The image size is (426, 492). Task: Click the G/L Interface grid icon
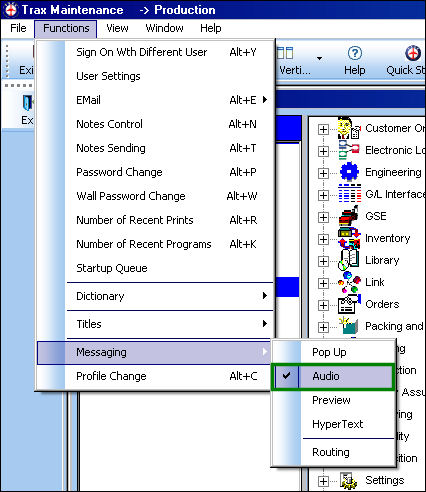click(350, 193)
